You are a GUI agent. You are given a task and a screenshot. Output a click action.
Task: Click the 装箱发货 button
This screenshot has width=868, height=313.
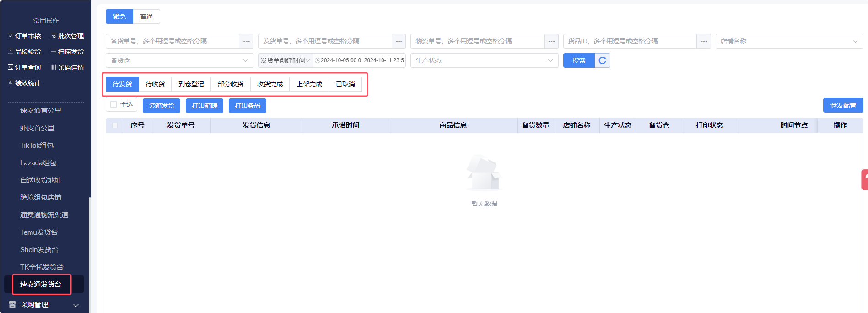pyautogui.click(x=162, y=106)
